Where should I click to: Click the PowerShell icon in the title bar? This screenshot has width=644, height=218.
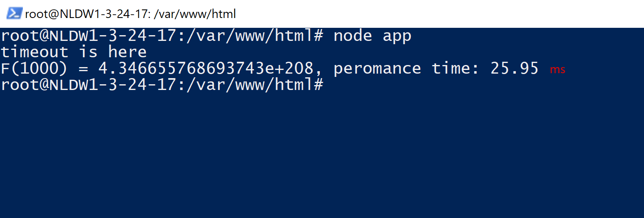pyautogui.click(x=14, y=13)
